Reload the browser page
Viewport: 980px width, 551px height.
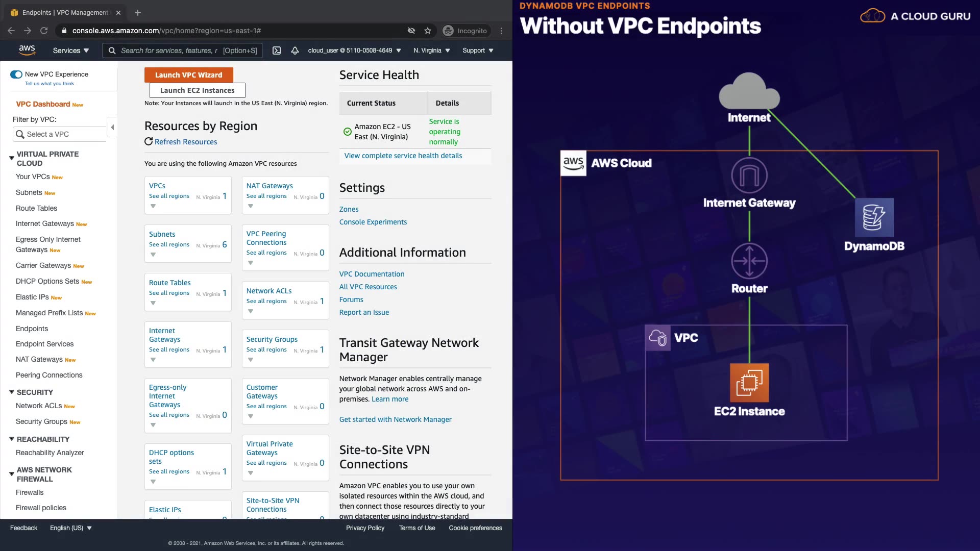tap(44, 31)
